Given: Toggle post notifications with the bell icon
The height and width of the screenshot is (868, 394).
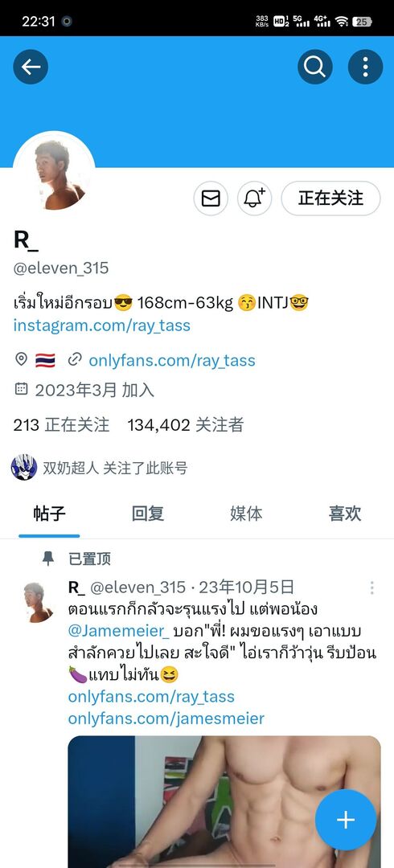Looking at the screenshot, I should click(254, 199).
